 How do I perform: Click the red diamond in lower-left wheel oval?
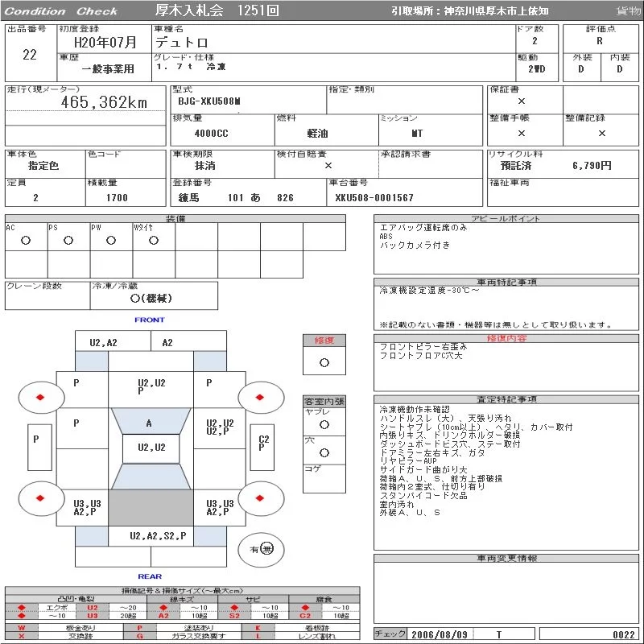40,498
